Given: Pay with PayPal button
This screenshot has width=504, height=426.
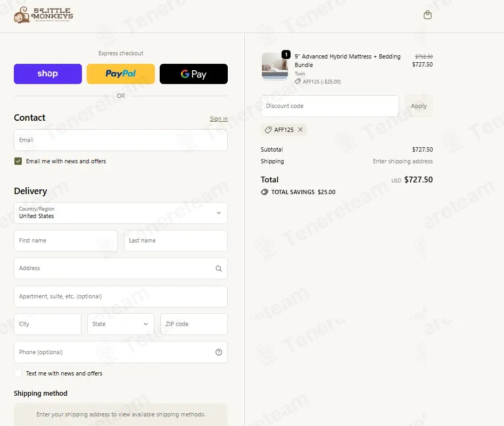Looking at the screenshot, I should [120, 74].
